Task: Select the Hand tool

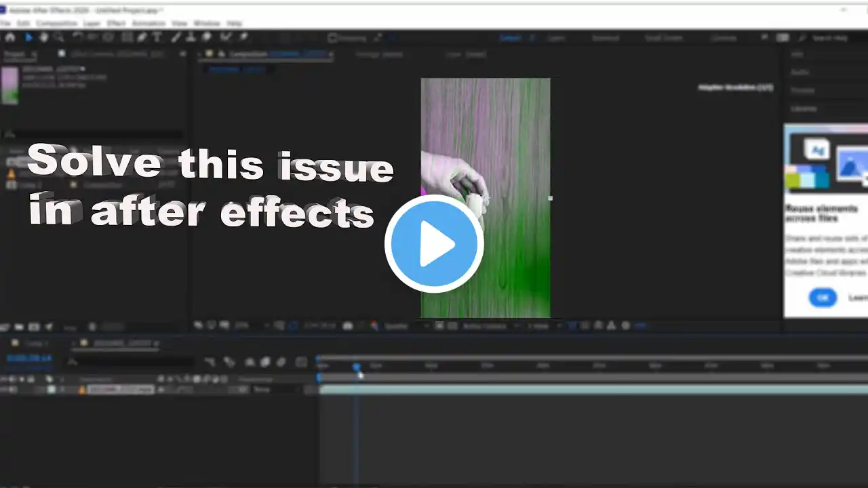Action: click(x=43, y=38)
